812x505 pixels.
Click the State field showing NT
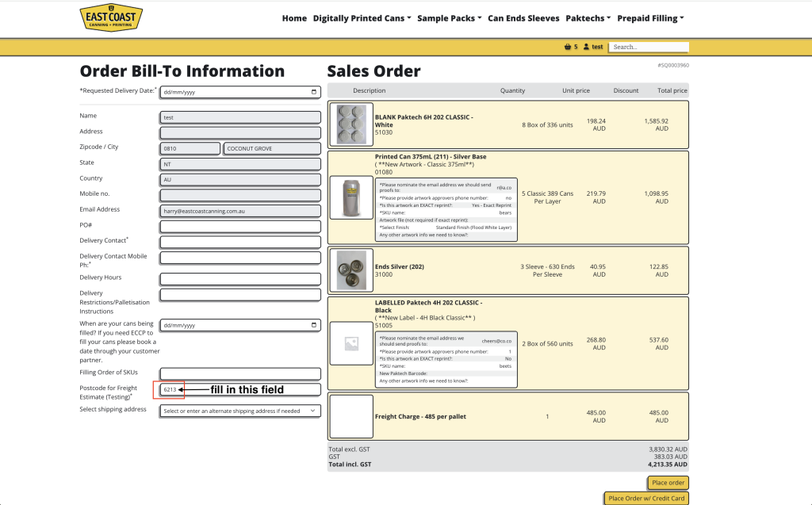coord(240,164)
